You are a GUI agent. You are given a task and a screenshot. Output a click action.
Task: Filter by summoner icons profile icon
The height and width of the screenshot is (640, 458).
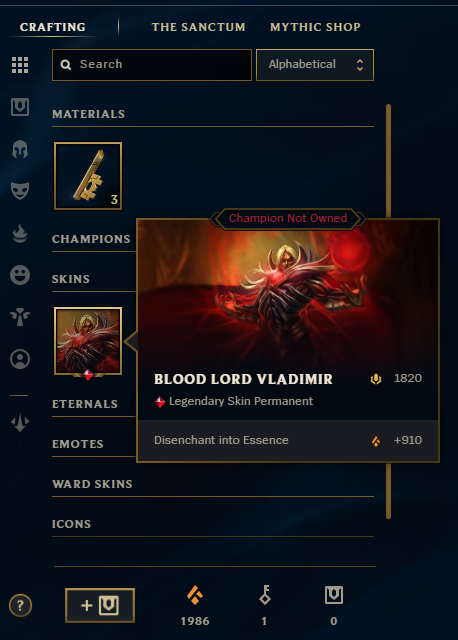coord(20,359)
